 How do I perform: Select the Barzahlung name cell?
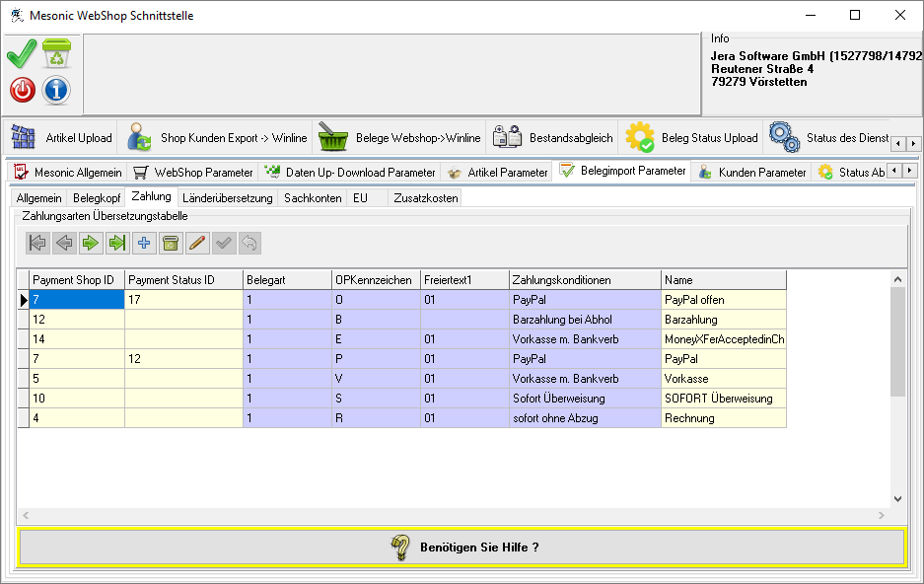(724, 320)
